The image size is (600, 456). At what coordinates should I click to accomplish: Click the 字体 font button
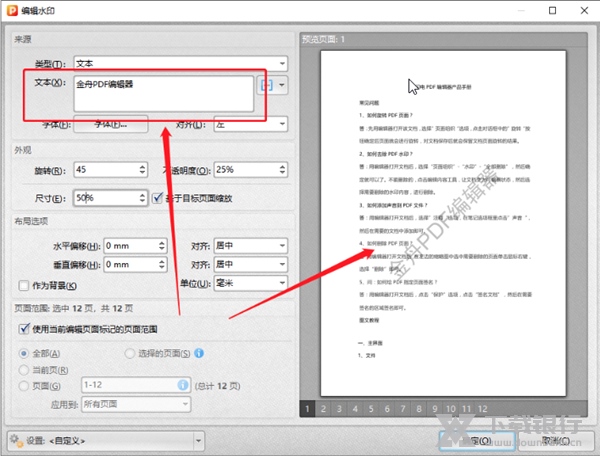point(111,124)
